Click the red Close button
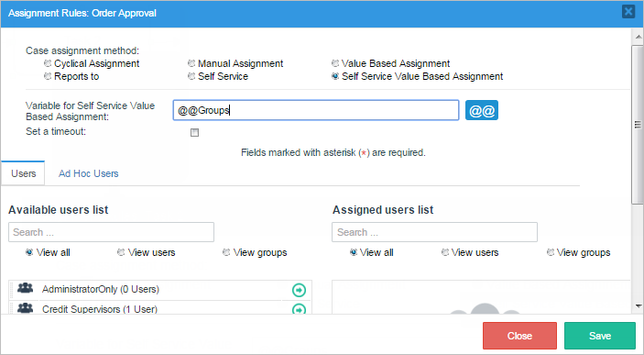 click(x=519, y=336)
